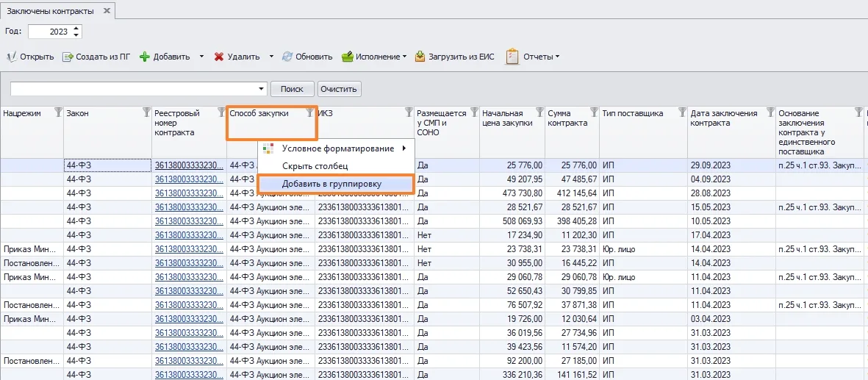
Task: Expand the Добавить dropdown arrow
Action: pos(201,57)
